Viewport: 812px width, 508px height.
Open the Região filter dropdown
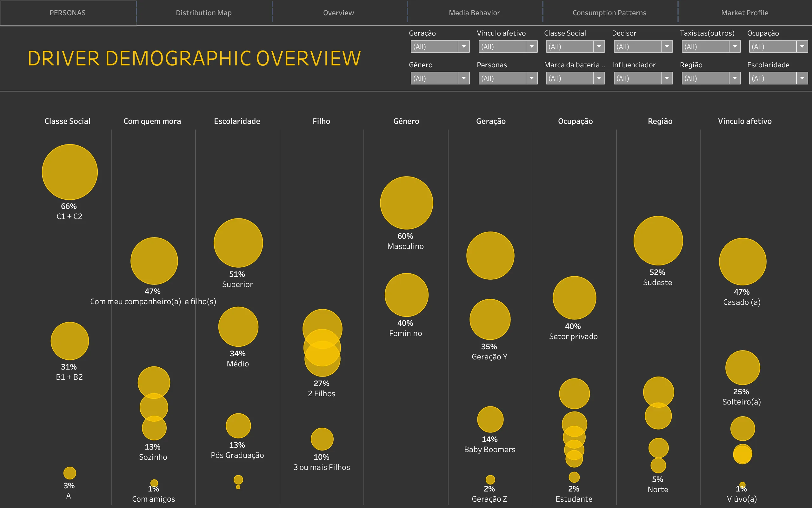click(735, 78)
